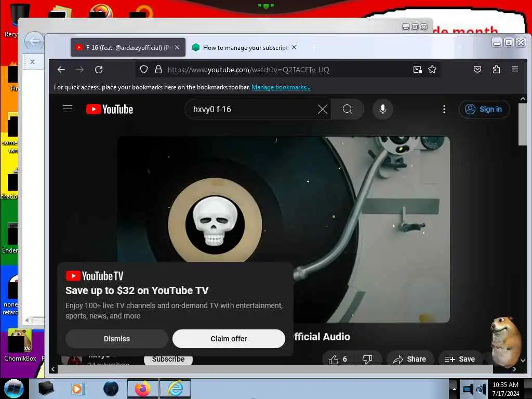Dismiss the YouTube TV offer
This screenshot has width=532, height=399.
(117, 339)
